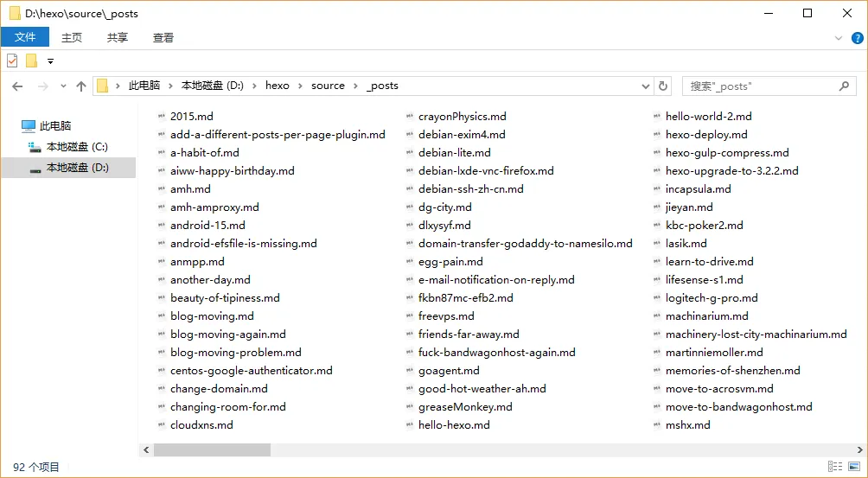Go up one folder level arrow
Viewport: 868px width, 478px height.
pos(81,86)
